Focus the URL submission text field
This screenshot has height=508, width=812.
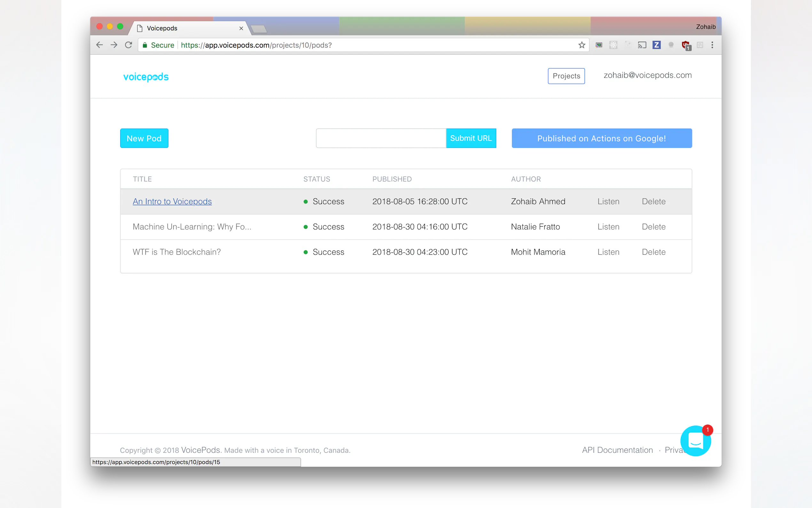coord(381,138)
